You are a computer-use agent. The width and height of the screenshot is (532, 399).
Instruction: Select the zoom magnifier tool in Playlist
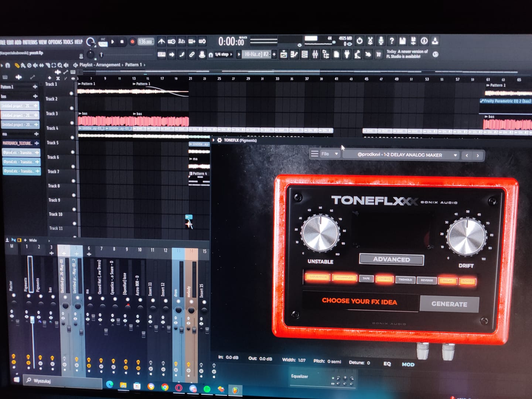59,65
